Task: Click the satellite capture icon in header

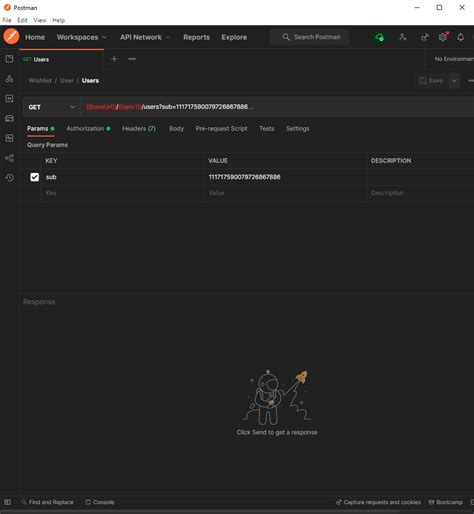Action: pos(424,37)
